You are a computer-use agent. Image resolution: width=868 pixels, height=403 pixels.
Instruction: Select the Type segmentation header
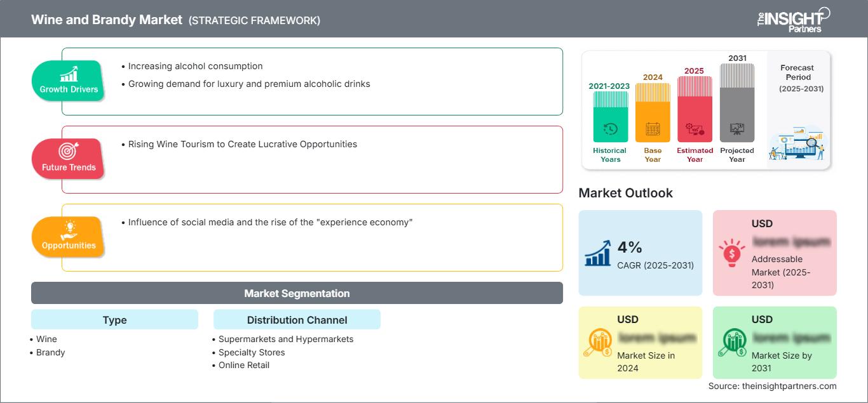(114, 320)
